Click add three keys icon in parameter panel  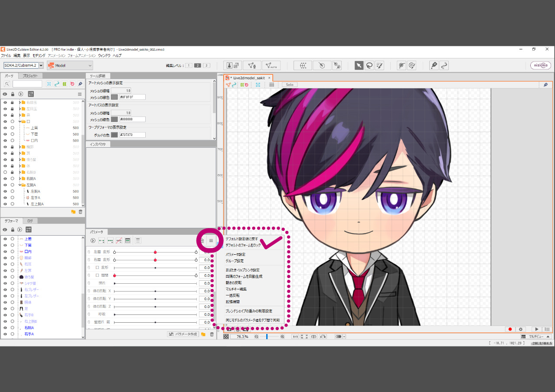pos(110,240)
